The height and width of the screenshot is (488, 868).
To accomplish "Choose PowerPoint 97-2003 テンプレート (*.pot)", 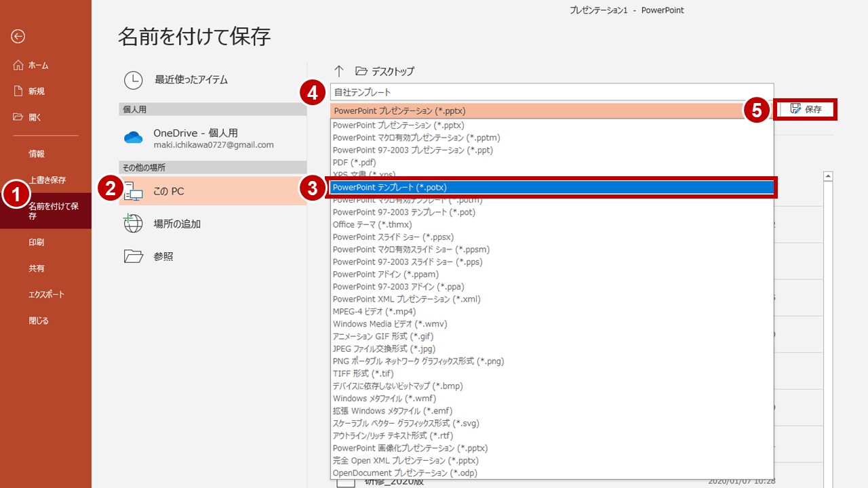I will 552,212.
